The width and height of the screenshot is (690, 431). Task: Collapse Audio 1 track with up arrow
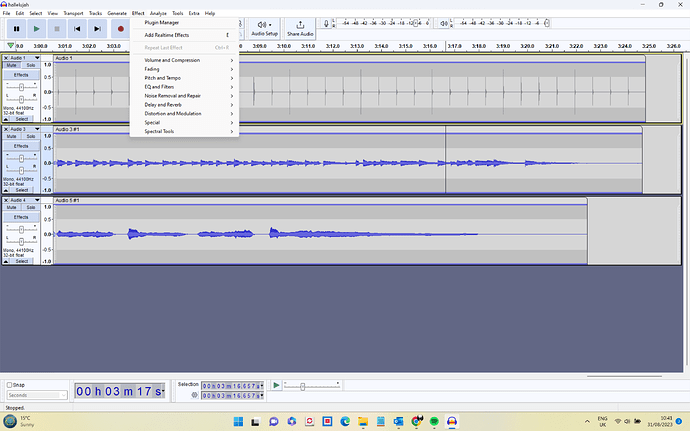pos(6,119)
